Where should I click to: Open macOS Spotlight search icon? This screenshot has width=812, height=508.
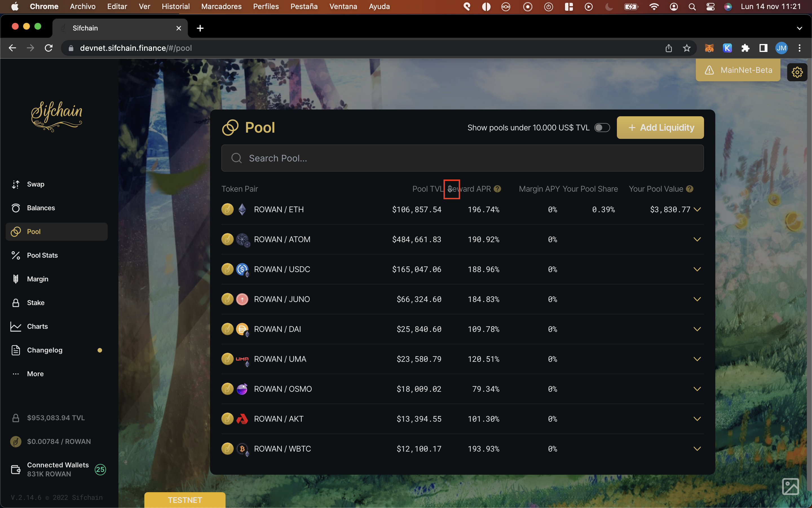(692, 7)
